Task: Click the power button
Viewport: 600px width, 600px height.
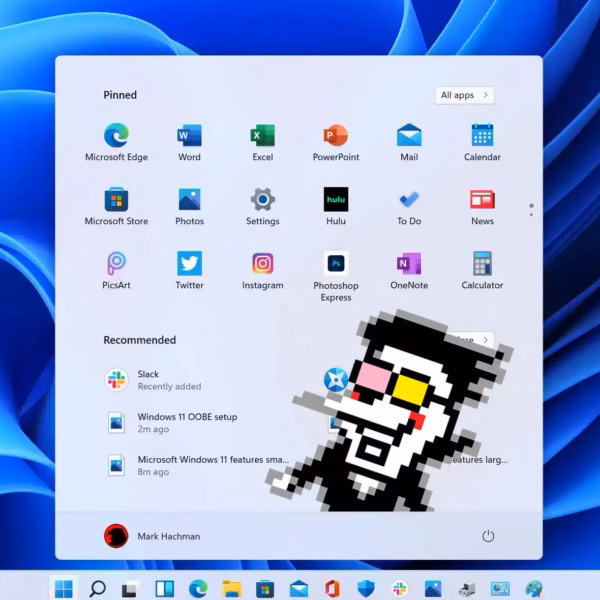Action: pos(488,536)
